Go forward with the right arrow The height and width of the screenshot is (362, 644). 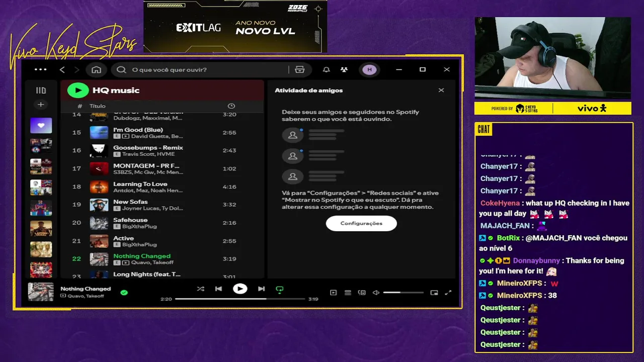[76, 69]
